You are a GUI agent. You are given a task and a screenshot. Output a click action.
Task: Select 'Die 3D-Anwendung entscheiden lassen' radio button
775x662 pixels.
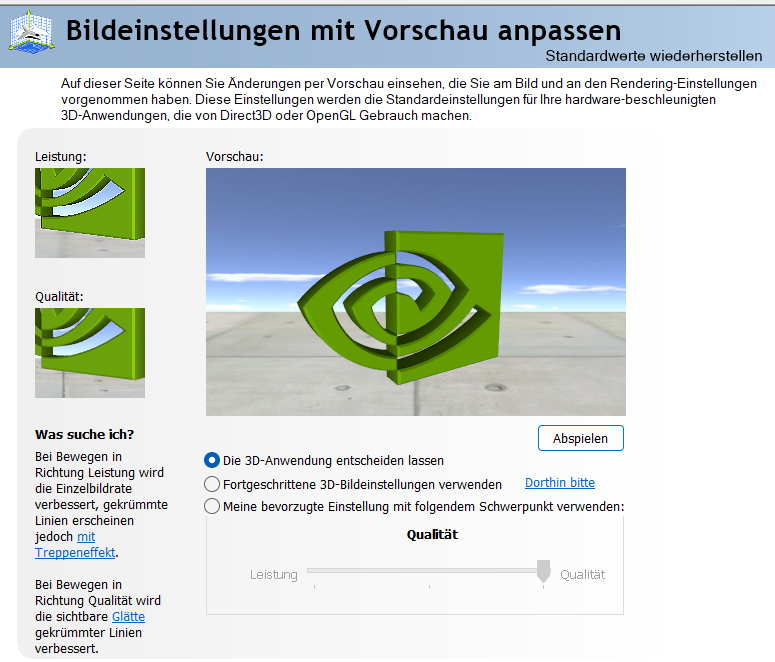(x=212, y=460)
